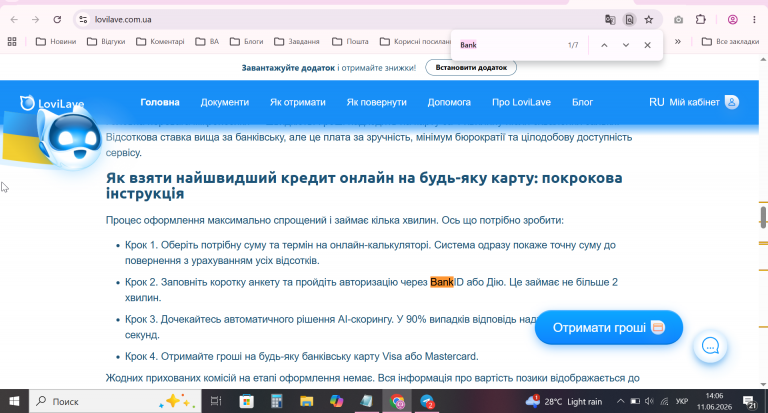
Task: Click the taskbar Поиск search box
Action: click(x=115, y=401)
